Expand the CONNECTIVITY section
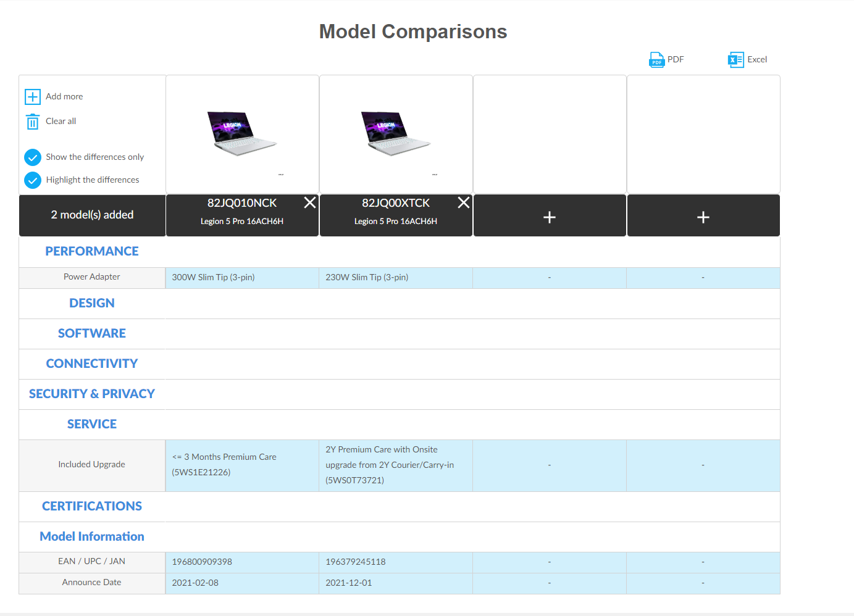Screen dimensions: 854x616 (x=92, y=364)
